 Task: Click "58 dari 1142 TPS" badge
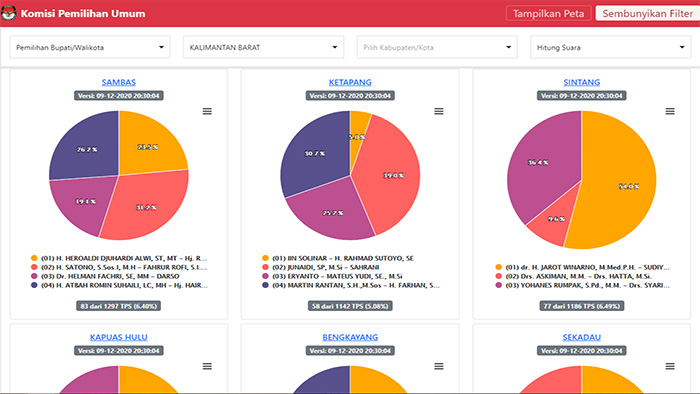pyautogui.click(x=350, y=306)
